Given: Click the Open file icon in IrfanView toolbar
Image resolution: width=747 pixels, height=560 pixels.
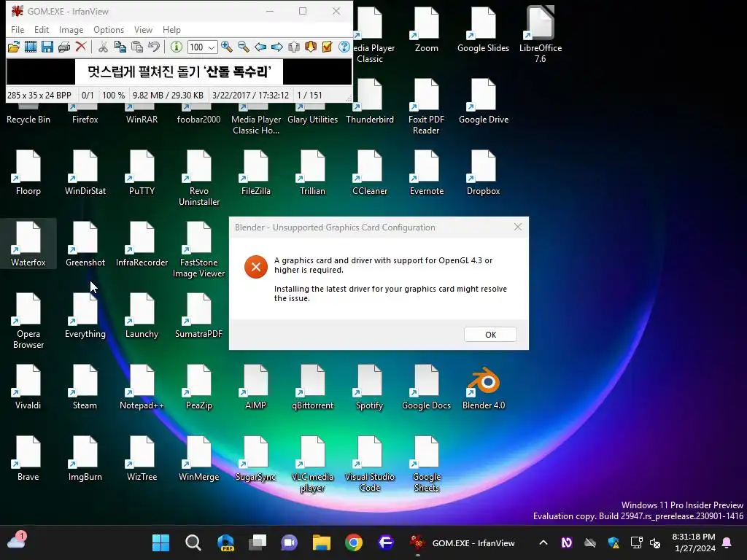Looking at the screenshot, I should pyautogui.click(x=14, y=47).
